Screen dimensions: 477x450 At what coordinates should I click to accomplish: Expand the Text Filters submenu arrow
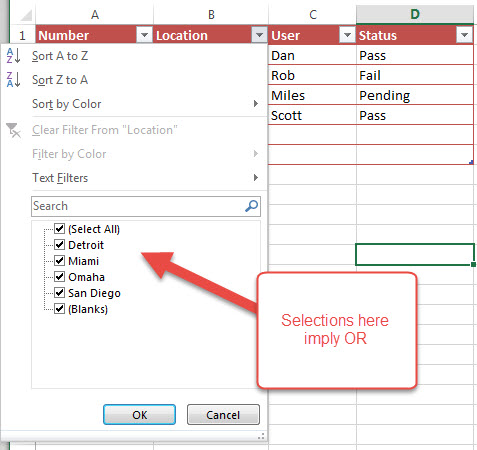[256, 178]
